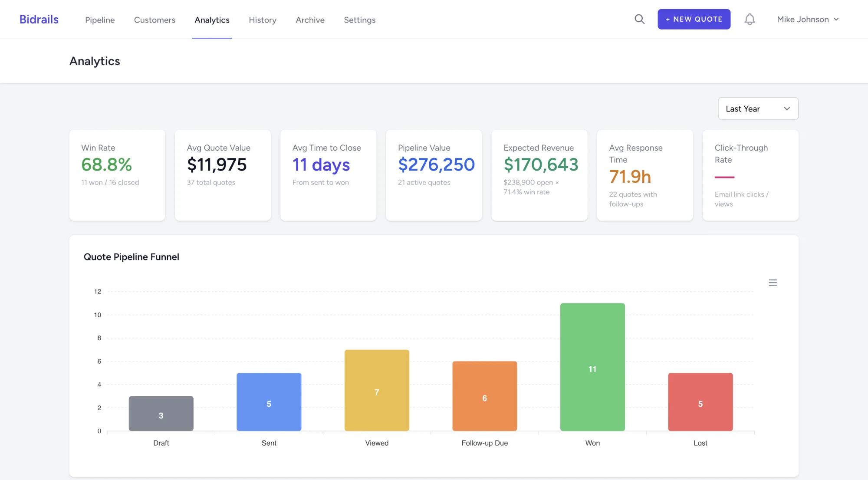The image size is (868, 480).
Task: Click the 11 won / 16 closed text
Action: 110,182
